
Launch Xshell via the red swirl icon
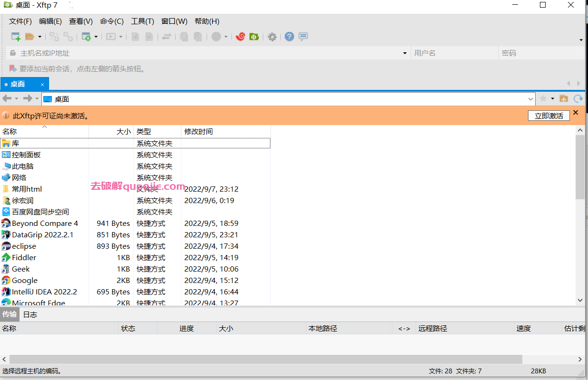(240, 37)
